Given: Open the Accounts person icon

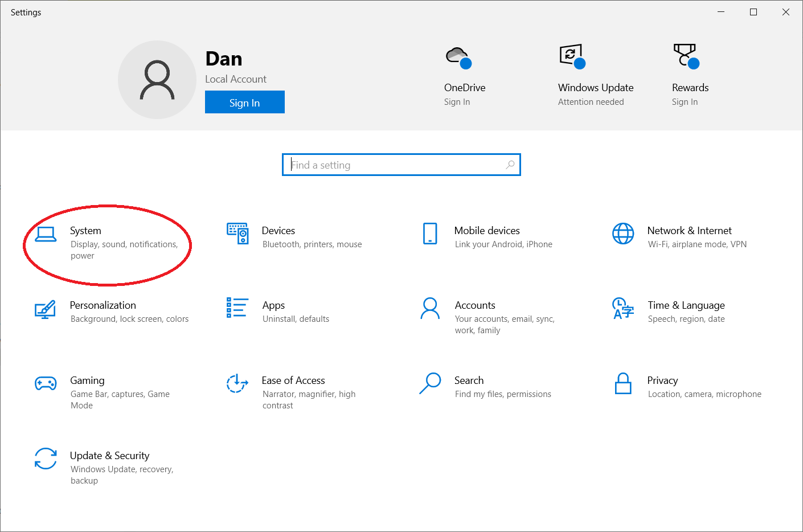Looking at the screenshot, I should (430, 309).
